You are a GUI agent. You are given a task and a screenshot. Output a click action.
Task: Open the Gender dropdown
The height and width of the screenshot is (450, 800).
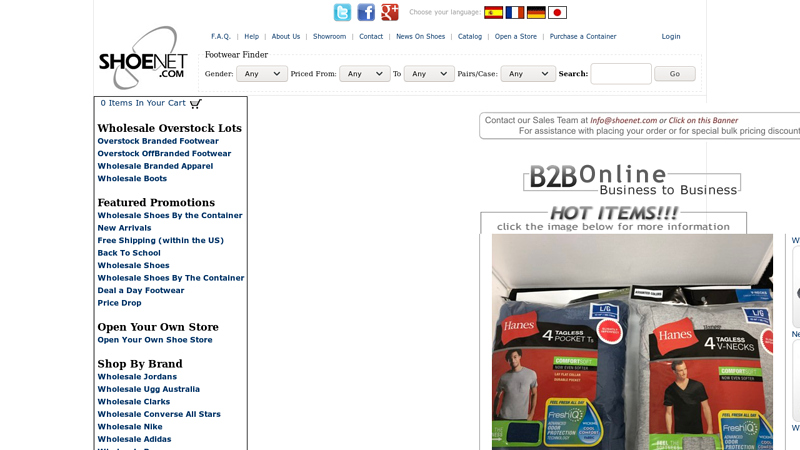click(x=262, y=73)
